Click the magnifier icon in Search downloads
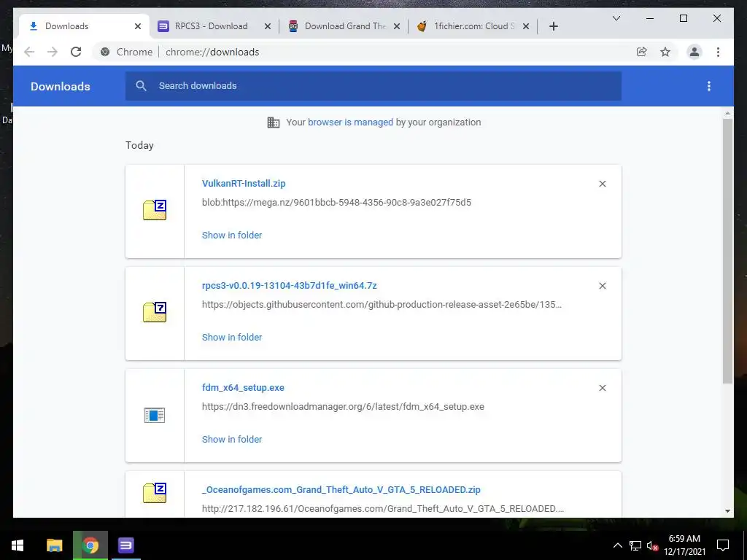The height and width of the screenshot is (560, 747). pyautogui.click(x=141, y=86)
